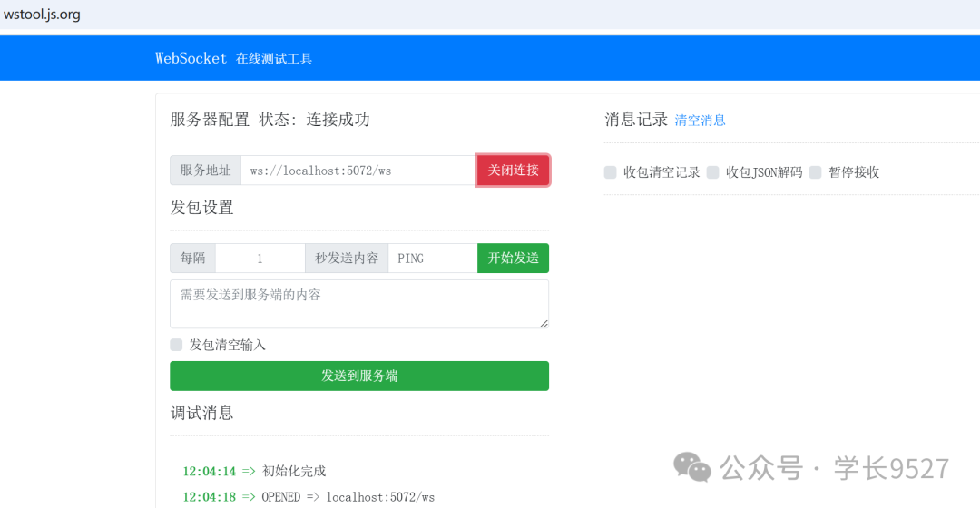Select the 初始化完成 debug log entry
980x508 pixels.
coord(293,471)
